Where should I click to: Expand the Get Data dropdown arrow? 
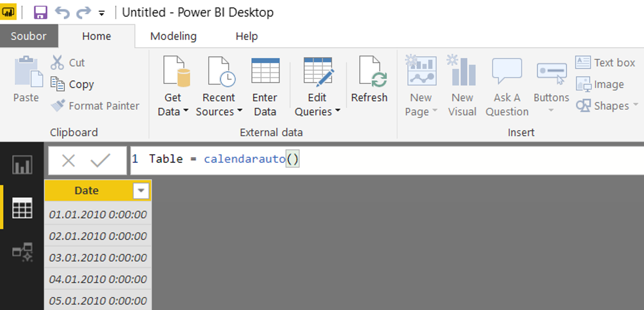click(x=186, y=111)
